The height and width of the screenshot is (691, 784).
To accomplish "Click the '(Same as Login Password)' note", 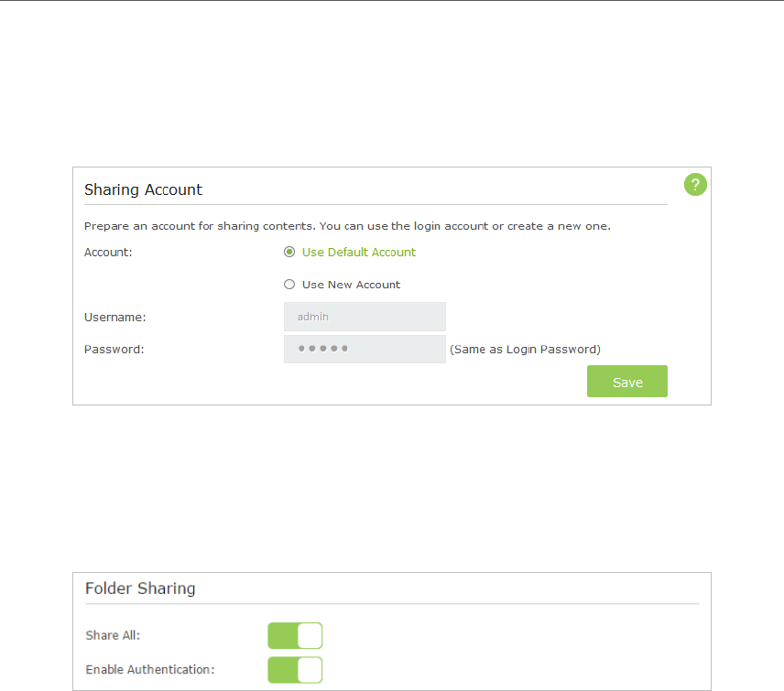I will pos(525,349).
